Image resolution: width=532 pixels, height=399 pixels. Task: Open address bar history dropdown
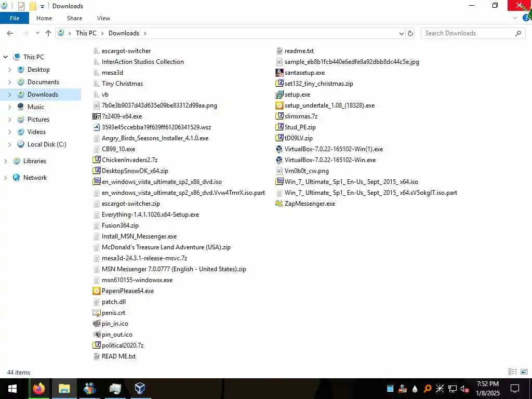point(402,33)
